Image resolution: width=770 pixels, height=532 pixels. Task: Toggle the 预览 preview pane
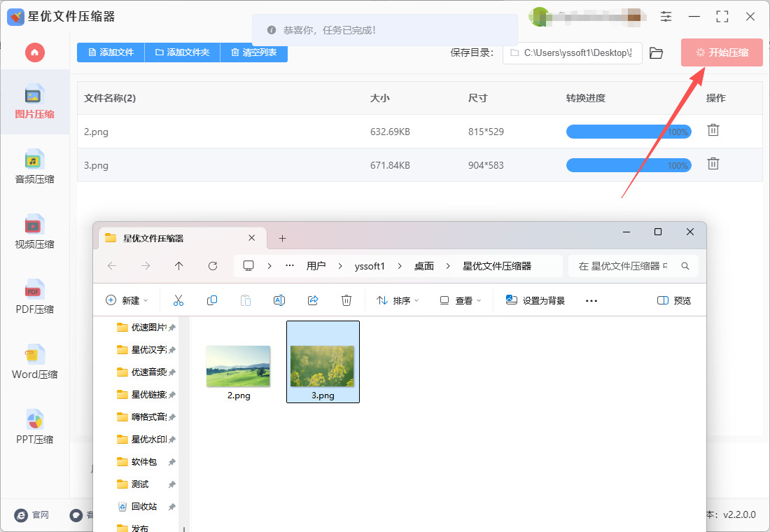pyautogui.click(x=674, y=300)
